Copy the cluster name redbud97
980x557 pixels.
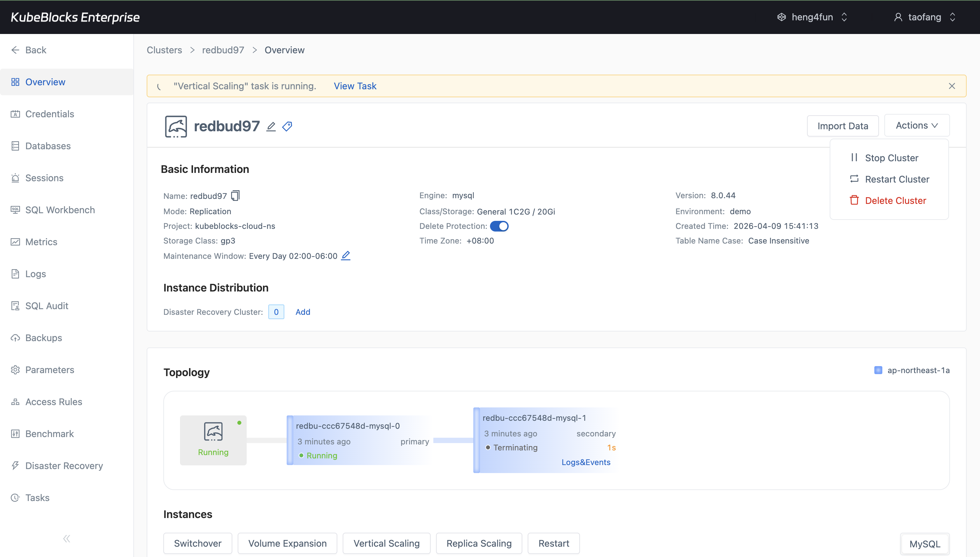tap(235, 196)
